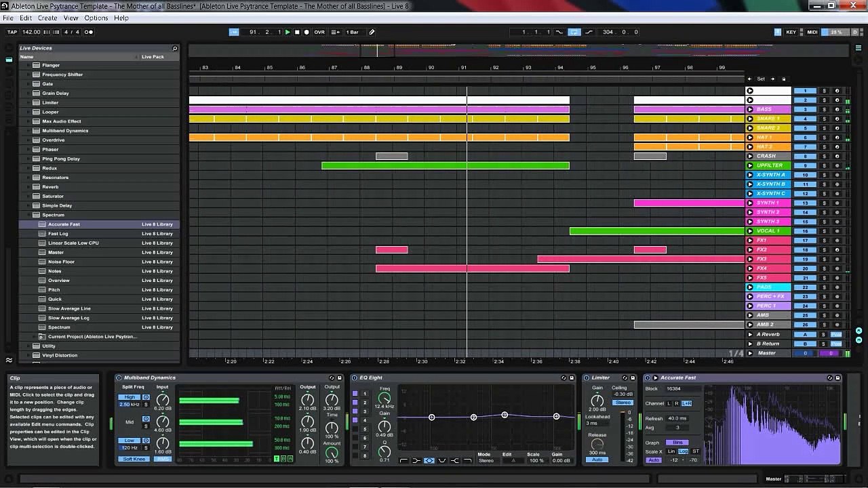This screenshot has height=488, width=868.
Task: Select the Slow Average Log preset
Action: (100, 318)
